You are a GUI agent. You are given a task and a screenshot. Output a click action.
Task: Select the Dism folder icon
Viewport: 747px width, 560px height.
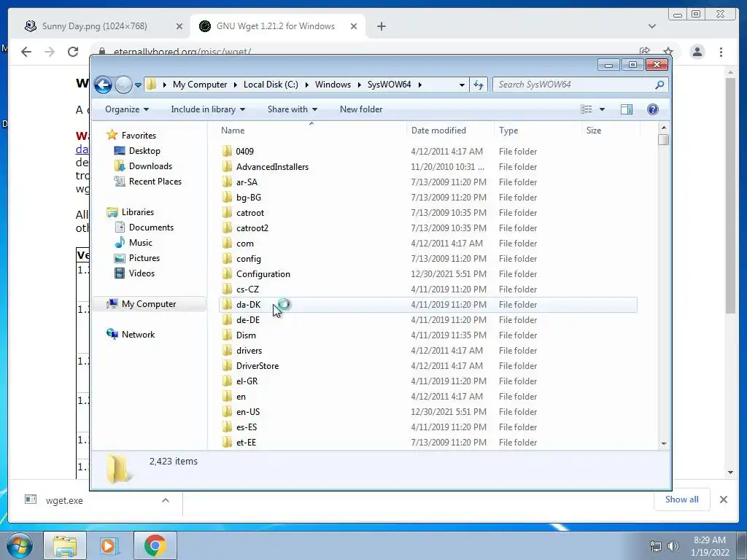(x=228, y=335)
